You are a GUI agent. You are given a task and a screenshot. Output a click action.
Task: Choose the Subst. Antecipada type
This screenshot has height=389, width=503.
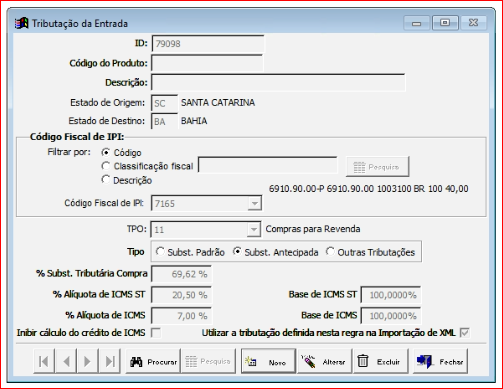237,251
